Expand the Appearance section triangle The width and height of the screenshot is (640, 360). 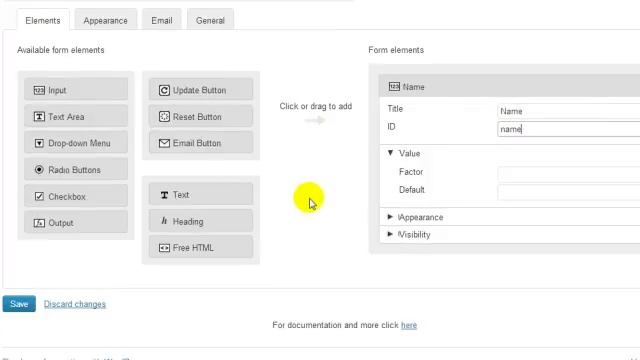(390, 217)
